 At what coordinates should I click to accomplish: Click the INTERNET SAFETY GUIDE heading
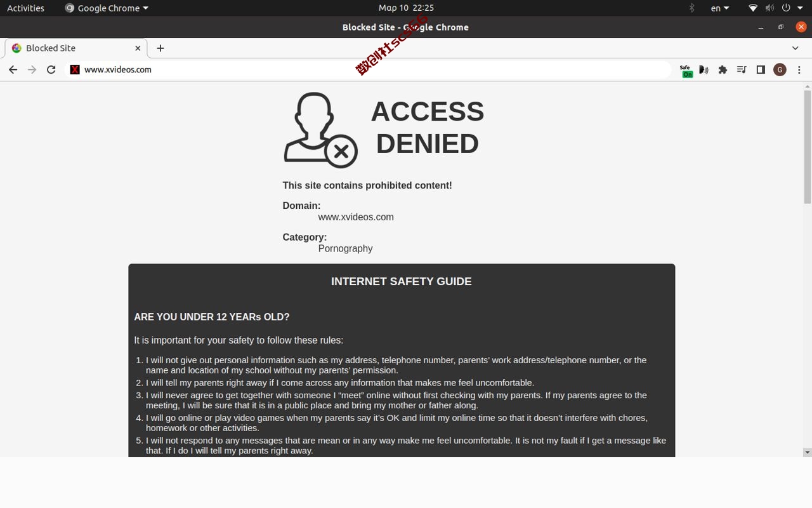pyautogui.click(x=402, y=281)
